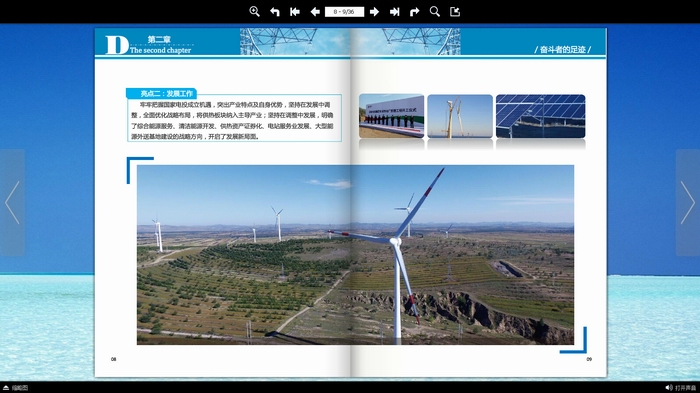Go to the next page with toolbar arrow
700x393 pixels.
[x=375, y=12]
